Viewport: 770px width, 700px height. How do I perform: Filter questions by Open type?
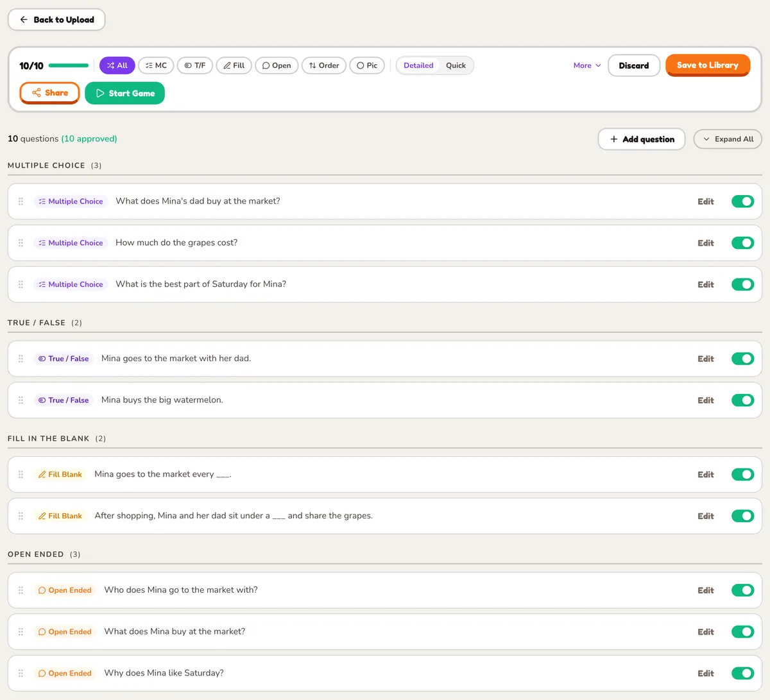pos(277,65)
